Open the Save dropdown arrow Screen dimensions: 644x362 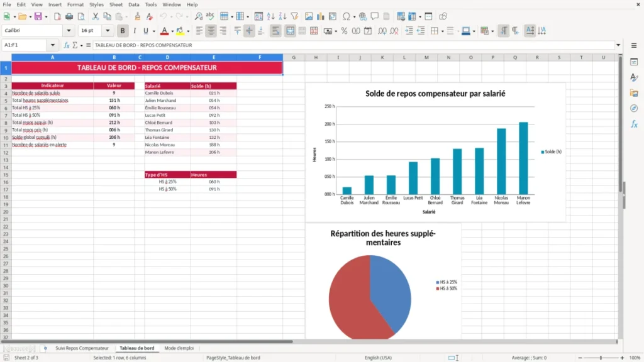46,17
